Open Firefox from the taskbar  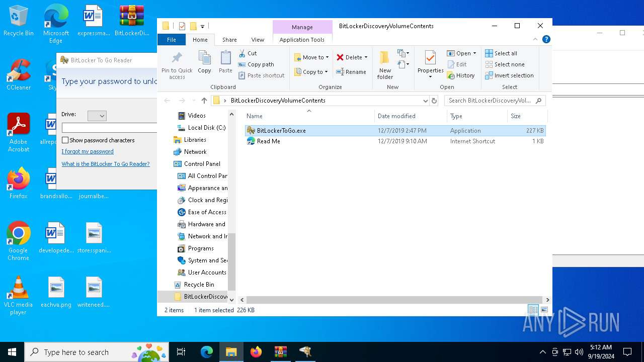click(x=256, y=352)
